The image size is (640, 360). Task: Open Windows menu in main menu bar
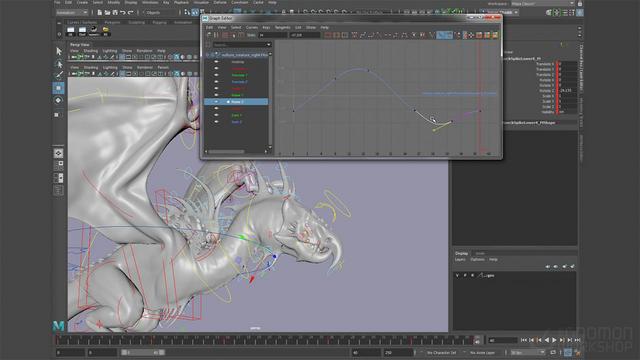150,2
